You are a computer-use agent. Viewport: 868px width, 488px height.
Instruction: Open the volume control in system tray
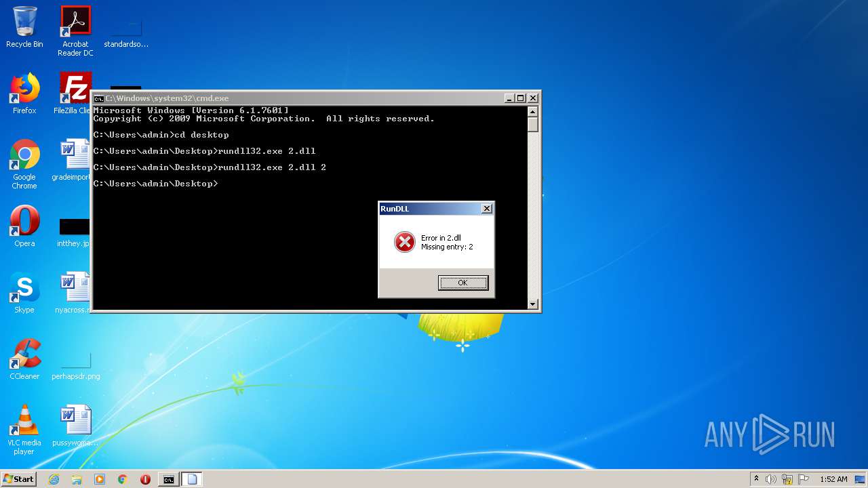(x=771, y=479)
